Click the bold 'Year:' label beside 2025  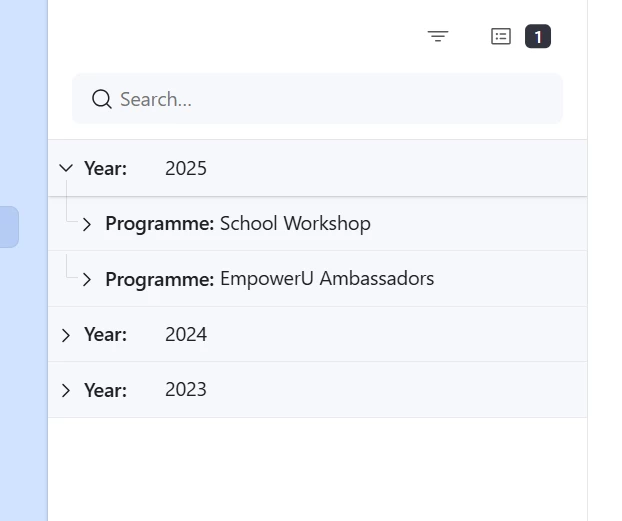click(105, 168)
